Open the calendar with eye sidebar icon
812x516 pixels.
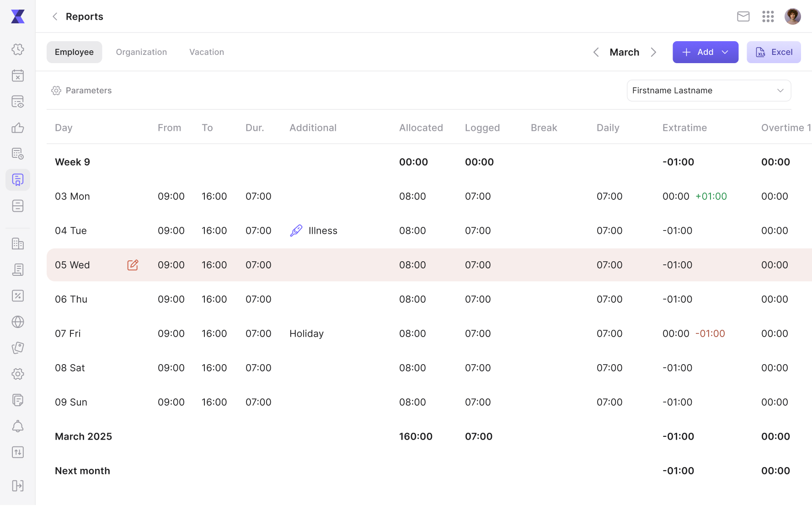pos(18,102)
